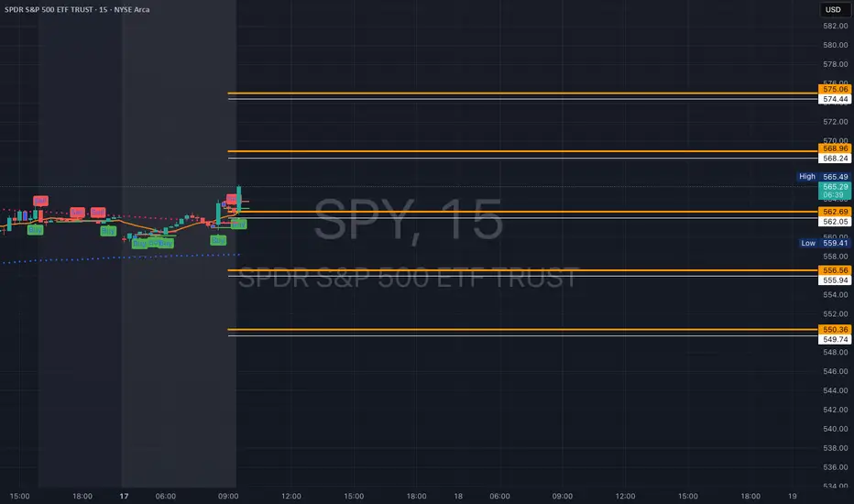This screenshot has width=854, height=504.
Task: Click the 540.00 price scale value
Action: click(835, 428)
